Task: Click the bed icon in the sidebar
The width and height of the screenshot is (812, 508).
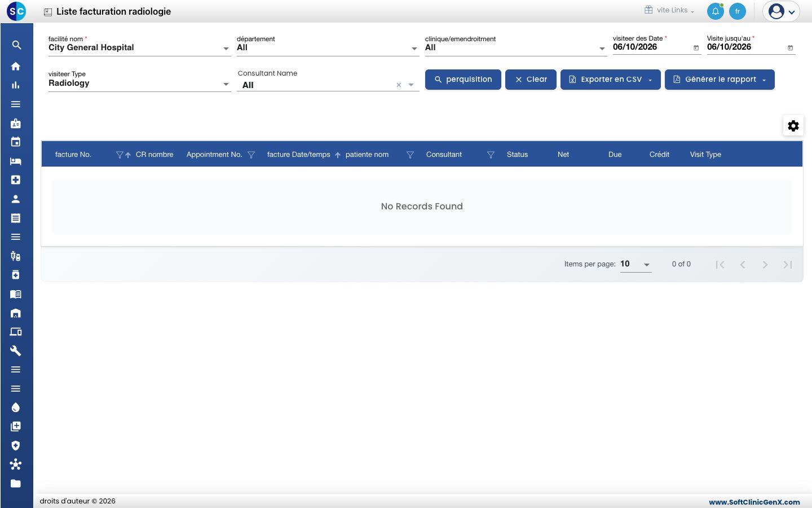Action: [x=16, y=161]
